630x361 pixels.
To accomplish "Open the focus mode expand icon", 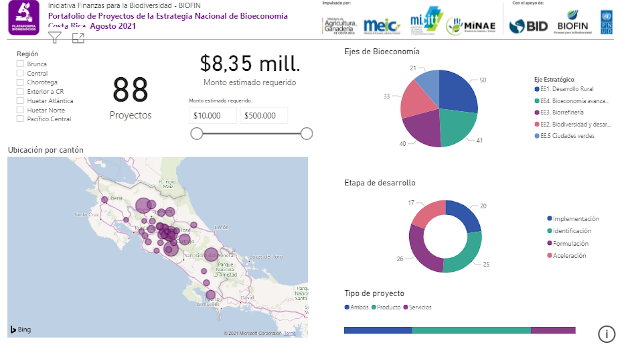I will point(78,38).
